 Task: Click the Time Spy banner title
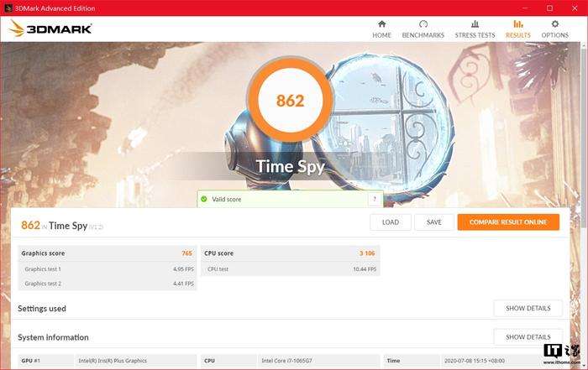tap(291, 167)
